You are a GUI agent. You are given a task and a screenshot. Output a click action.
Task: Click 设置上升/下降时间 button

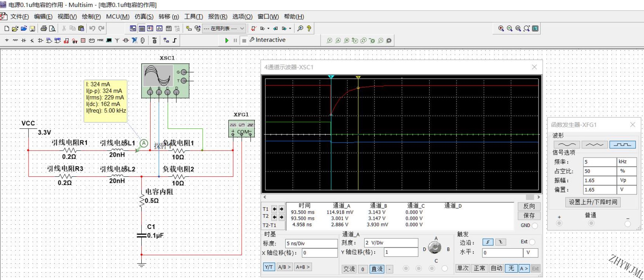(593, 202)
